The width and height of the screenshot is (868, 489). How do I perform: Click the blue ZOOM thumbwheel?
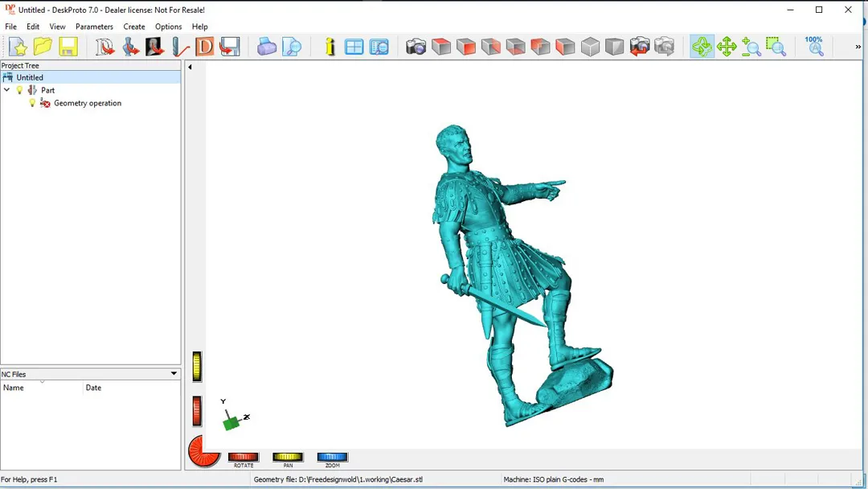click(332, 457)
